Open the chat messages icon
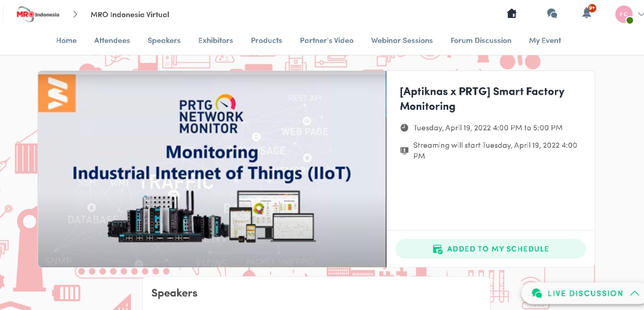The width and height of the screenshot is (644, 310). (x=552, y=14)
